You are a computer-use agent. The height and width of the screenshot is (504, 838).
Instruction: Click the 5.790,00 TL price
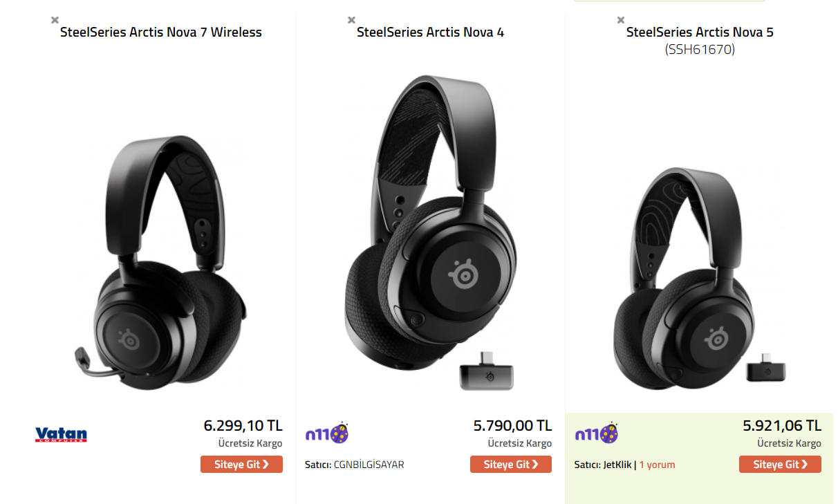click(512, 425)
